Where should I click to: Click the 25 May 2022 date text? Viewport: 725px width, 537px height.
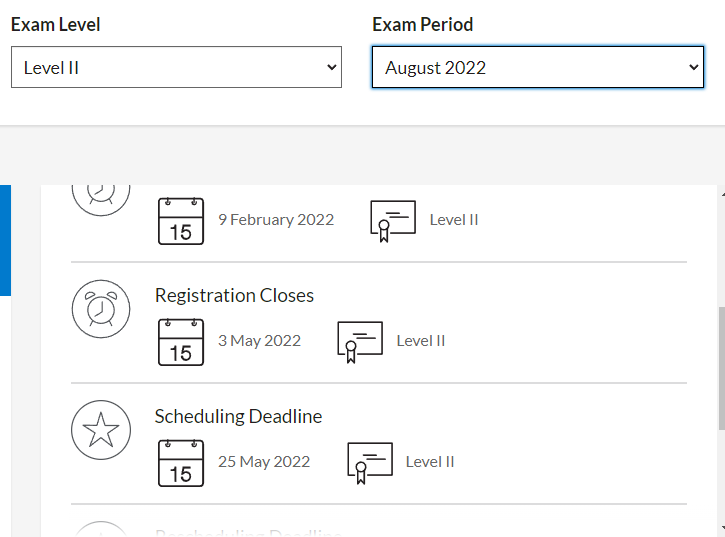(x=264, y=461)
